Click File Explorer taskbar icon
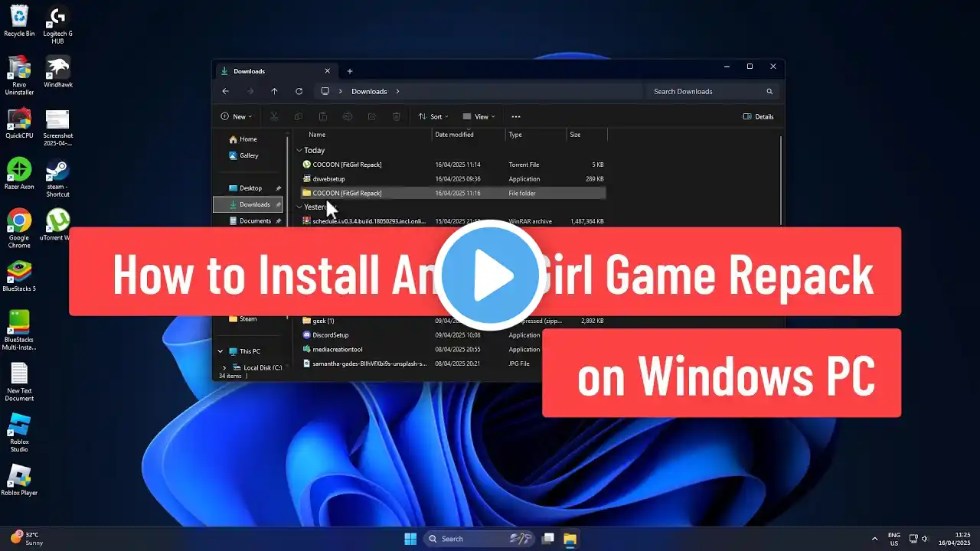Image resolution: width=980 pixels, height=551 pixels. point(570,538)
